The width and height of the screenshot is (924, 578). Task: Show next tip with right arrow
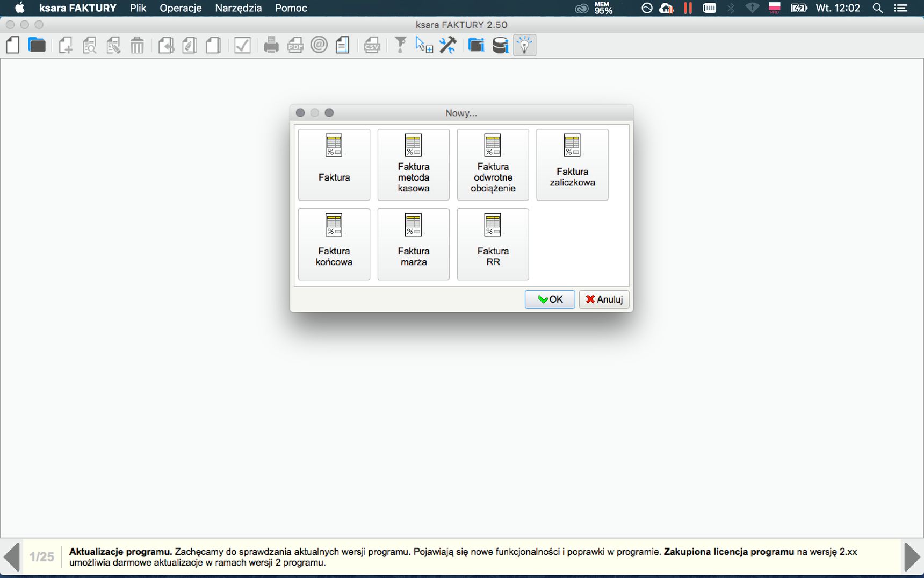pyautogui.click(x=912, y=557)
